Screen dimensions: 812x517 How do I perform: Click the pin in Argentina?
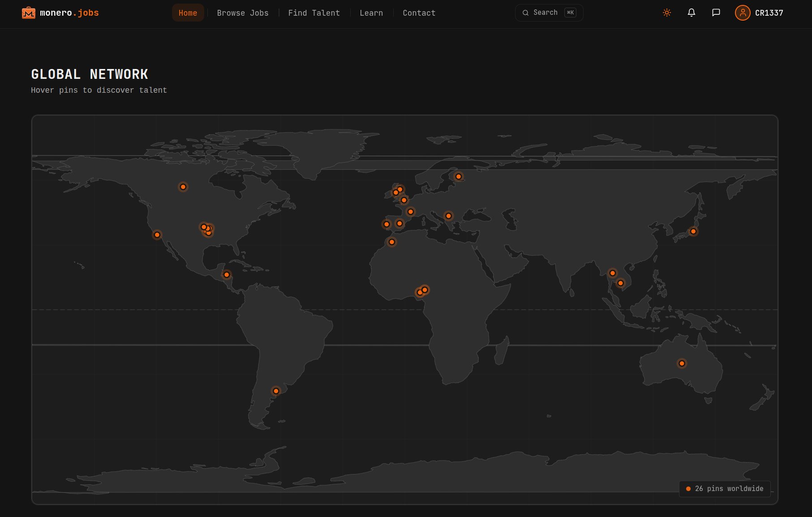tap(276, 391)
